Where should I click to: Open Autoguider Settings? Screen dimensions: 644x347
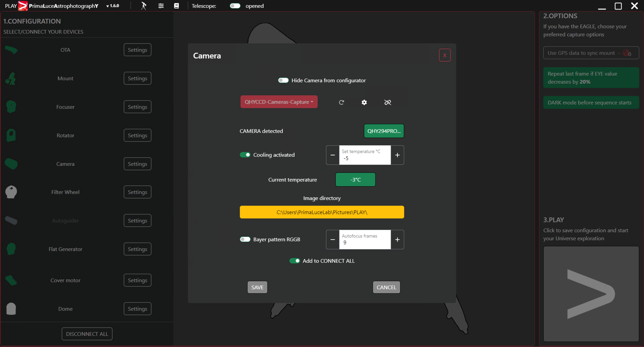pos(138,221)
